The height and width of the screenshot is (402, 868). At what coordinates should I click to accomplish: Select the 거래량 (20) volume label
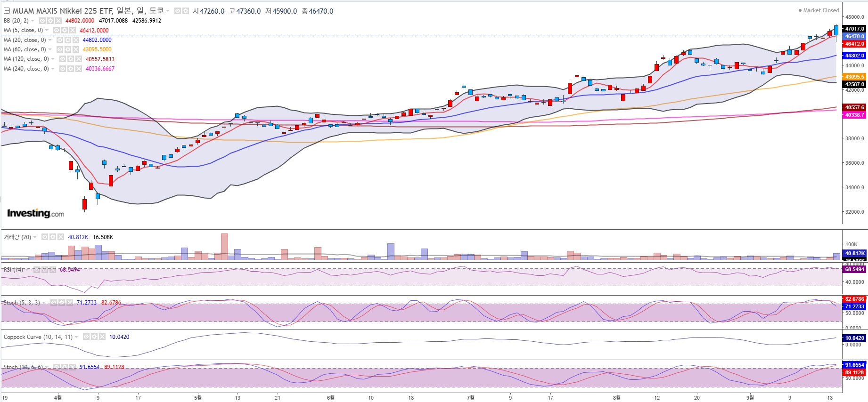pos(17,237)
